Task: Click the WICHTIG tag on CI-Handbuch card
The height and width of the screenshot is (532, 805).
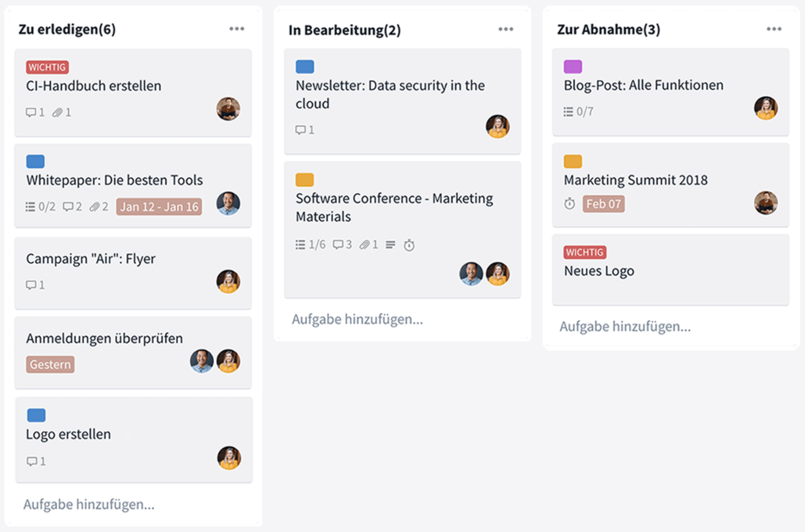Action: (47, 67)
